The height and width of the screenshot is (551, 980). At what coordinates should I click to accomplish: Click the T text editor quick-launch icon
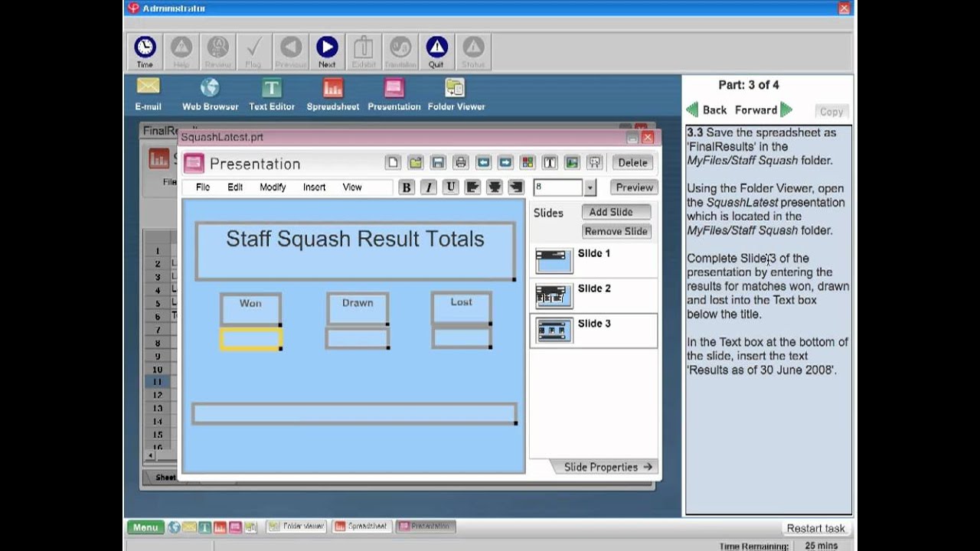coord(204,527)
